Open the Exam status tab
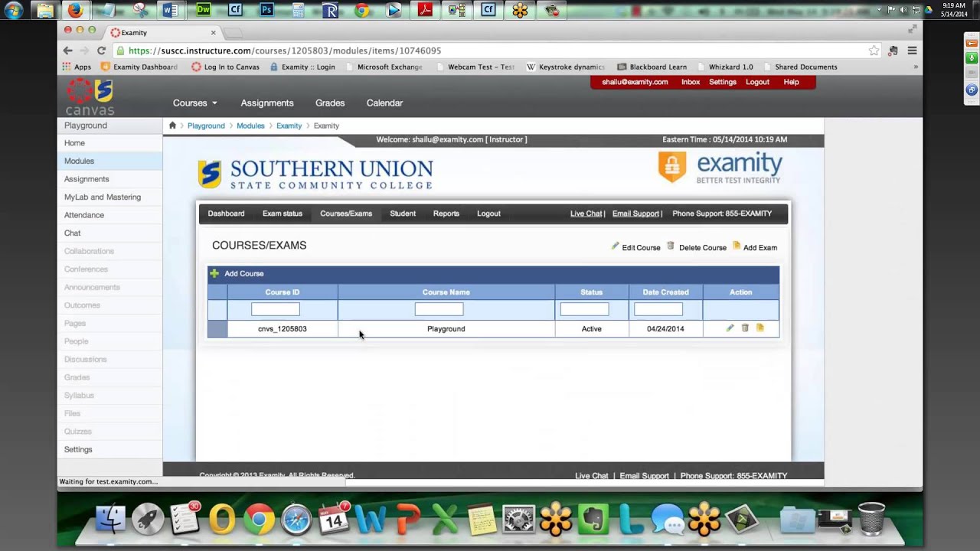 pos(283,214)
